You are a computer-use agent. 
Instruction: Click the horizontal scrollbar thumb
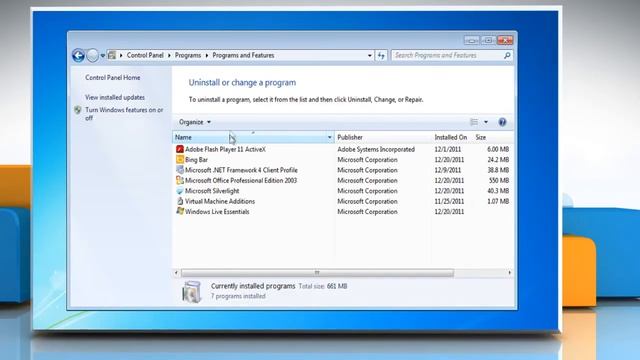point(317,273)
